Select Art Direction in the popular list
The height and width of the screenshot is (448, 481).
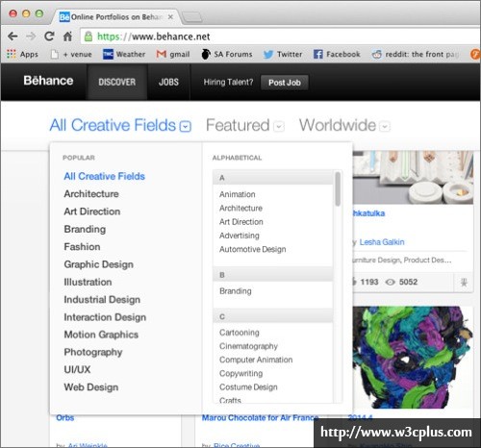[x=92, y=212]
